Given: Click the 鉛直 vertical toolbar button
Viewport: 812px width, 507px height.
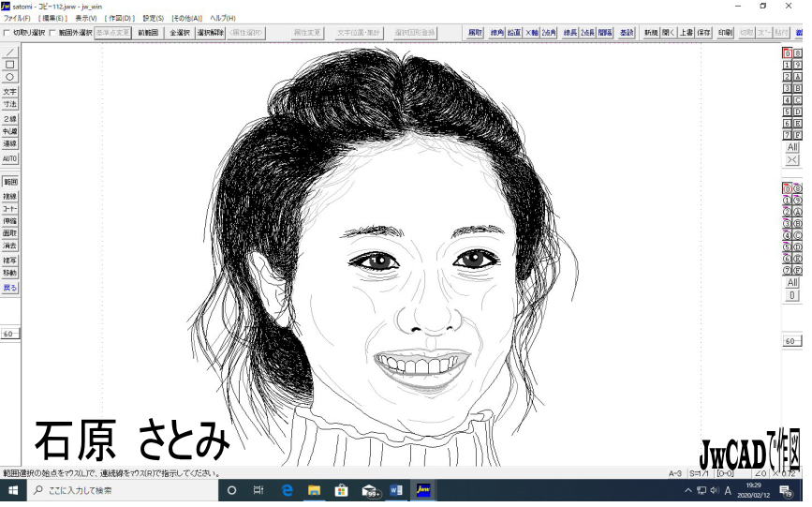Looking at the screenshot, I should click(514, 33).
